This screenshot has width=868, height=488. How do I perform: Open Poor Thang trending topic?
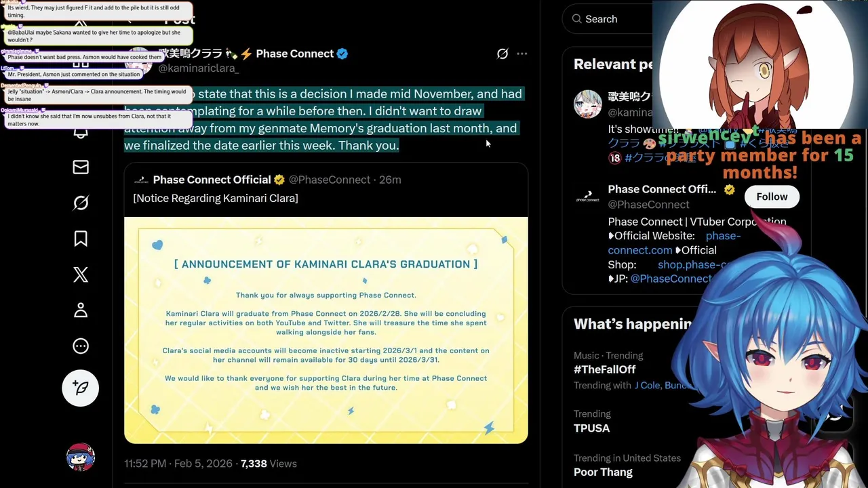click(x=603, y=472)
